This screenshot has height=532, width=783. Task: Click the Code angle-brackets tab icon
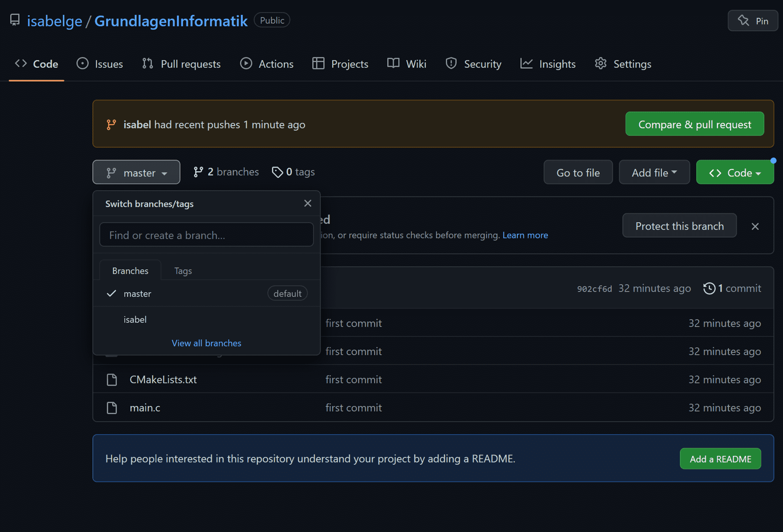(21, 63)
